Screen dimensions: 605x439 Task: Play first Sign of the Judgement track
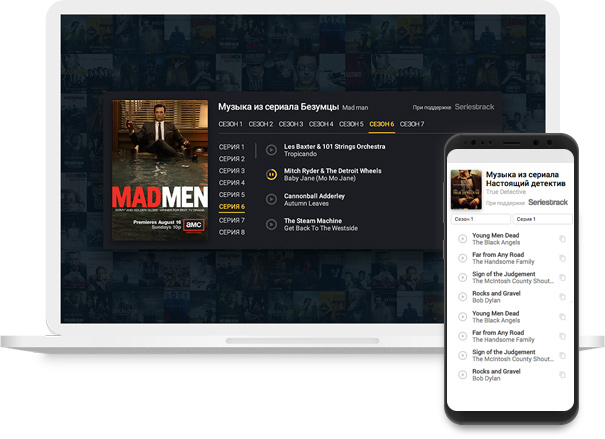pyautogui.click(x=462, y=277)
